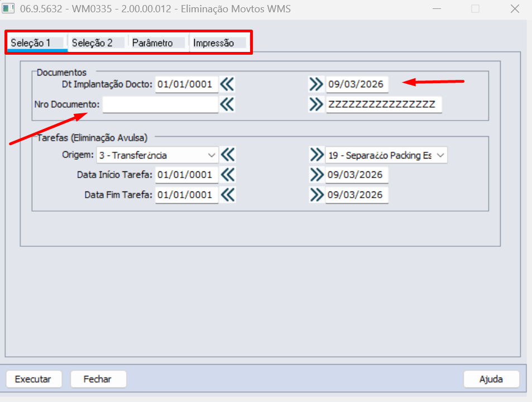
Task: Open the Impressão tab
Action: point(219,43)
